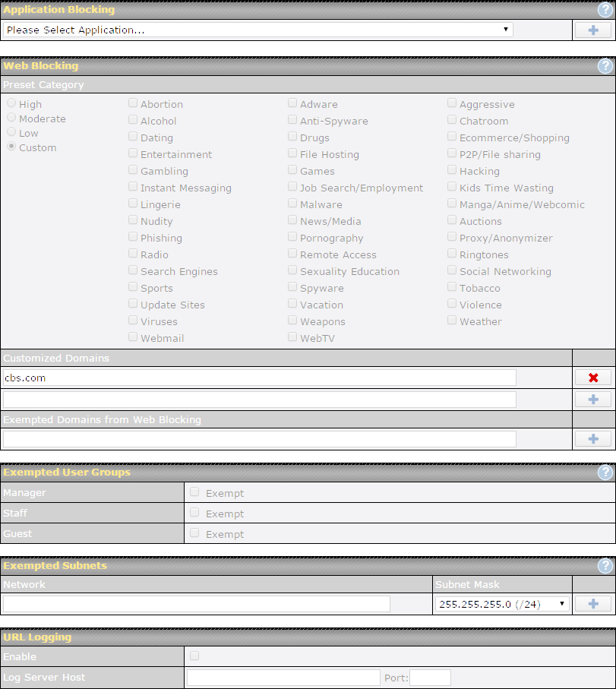Exempt the Guest user group
This screenshot has height=689, width=616.
194,533
